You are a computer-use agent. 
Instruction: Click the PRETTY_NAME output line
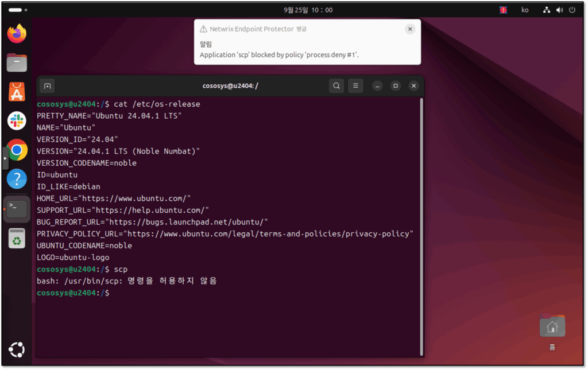click(x=109, y=116)
